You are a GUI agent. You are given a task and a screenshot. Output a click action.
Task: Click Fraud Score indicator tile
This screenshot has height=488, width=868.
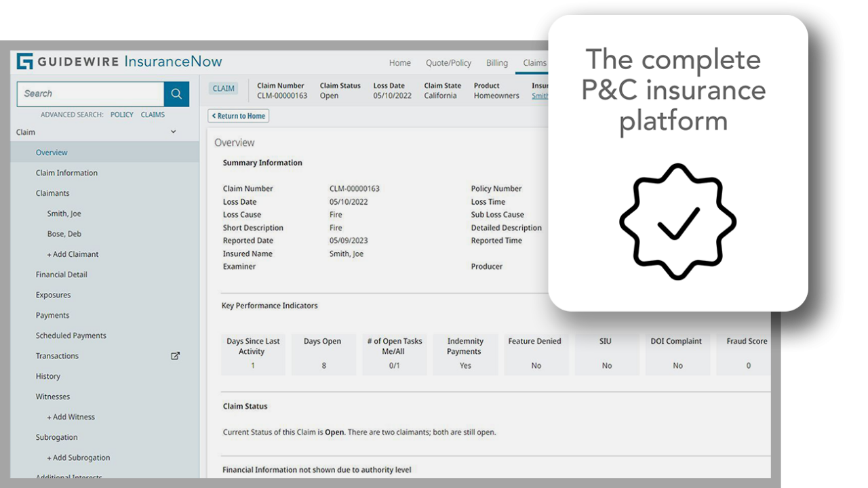744,353
